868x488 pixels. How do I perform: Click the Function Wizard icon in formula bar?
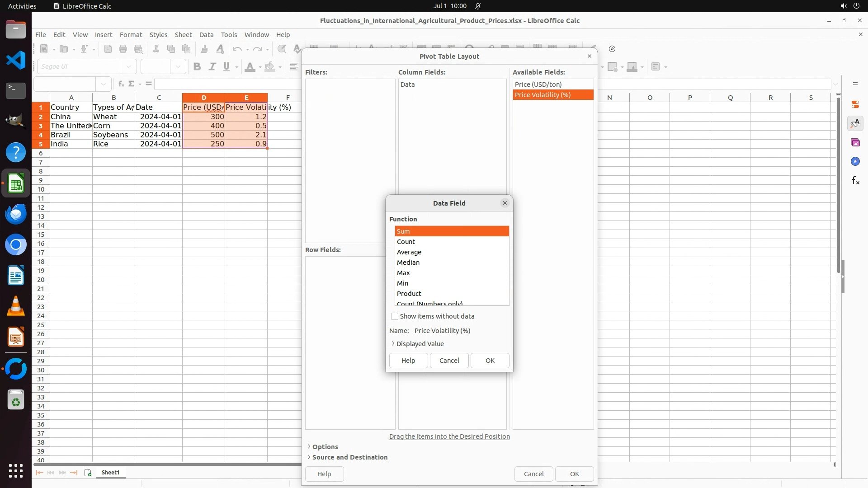click(121, 84)
